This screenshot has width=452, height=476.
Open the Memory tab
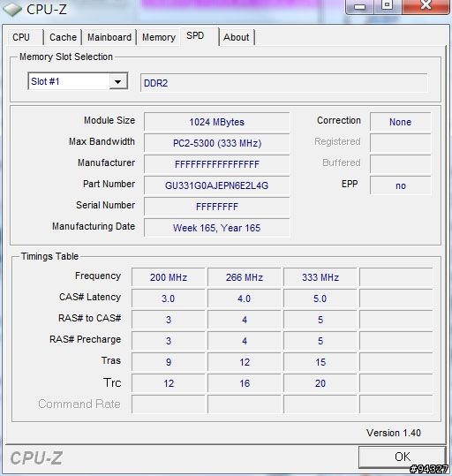click(x=159, y=37)
